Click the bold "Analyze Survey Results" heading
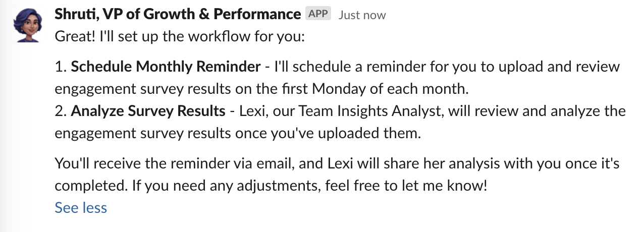This screenshot has height=232, width=644. coord(148,111)
